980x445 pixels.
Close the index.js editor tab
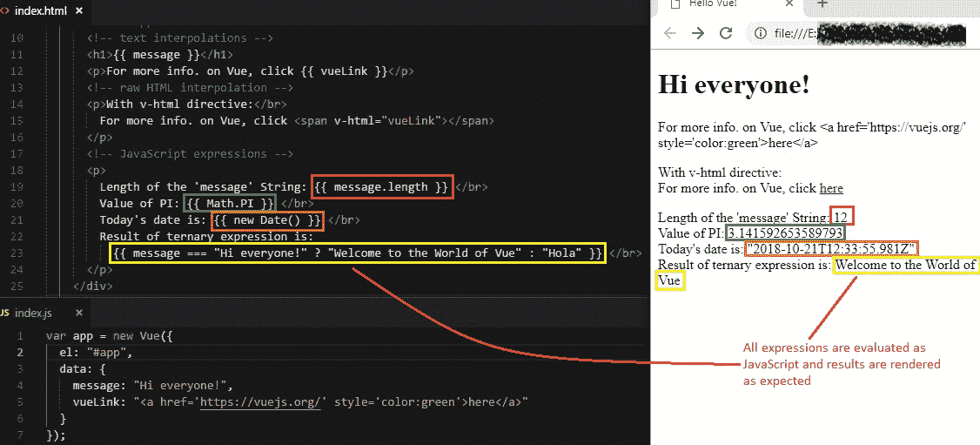tap(78, 313)
